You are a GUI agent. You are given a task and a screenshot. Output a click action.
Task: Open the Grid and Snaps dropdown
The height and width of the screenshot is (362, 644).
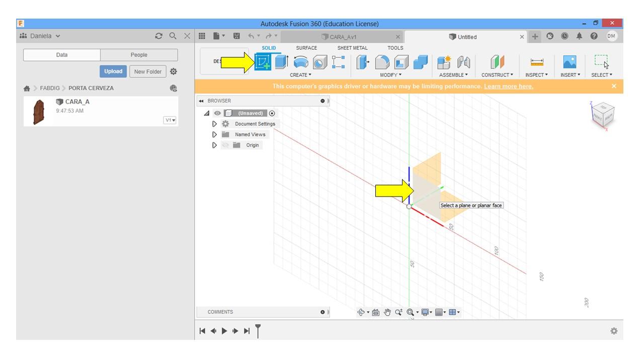point(440,312)
